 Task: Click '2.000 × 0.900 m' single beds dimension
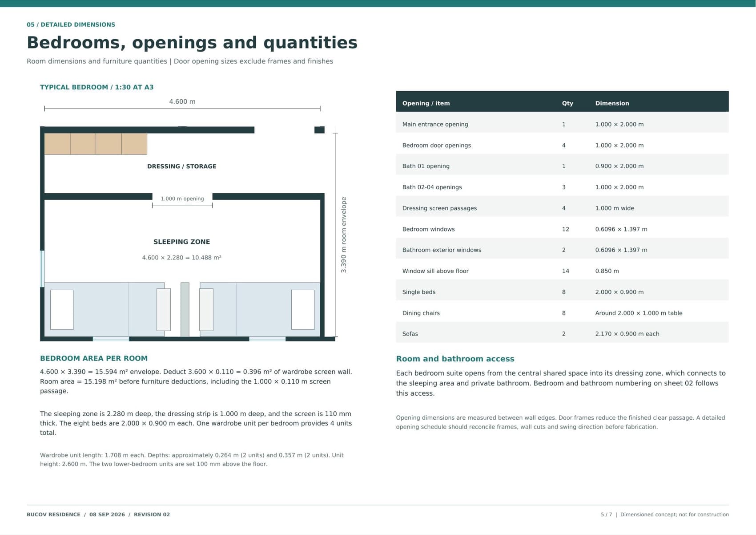tap(619, 292)
